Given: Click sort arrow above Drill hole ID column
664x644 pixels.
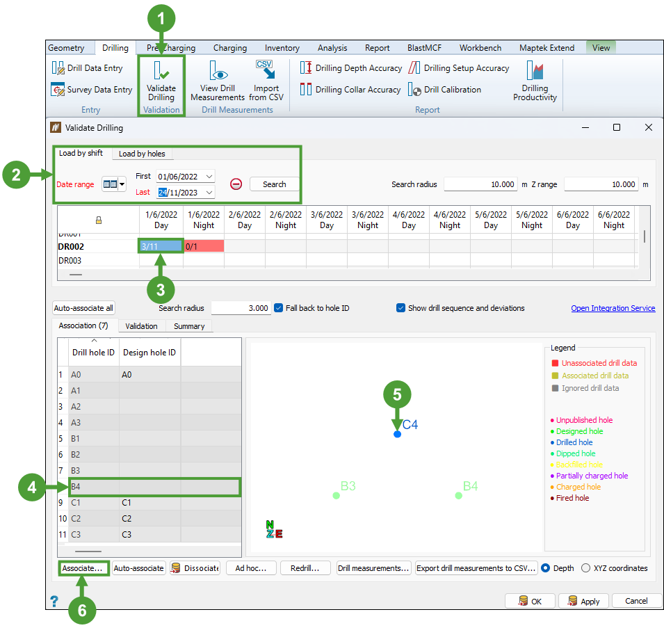Looking at the screenshot, I should point(94,340).
